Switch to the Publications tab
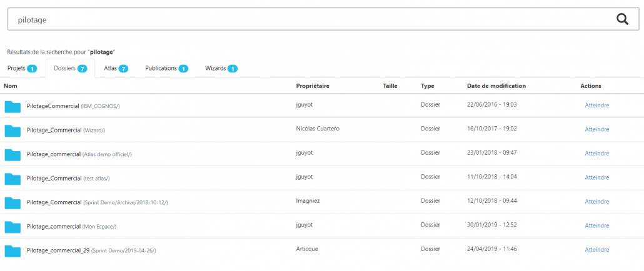Screen dimensions: 644x271 (166, 69)
